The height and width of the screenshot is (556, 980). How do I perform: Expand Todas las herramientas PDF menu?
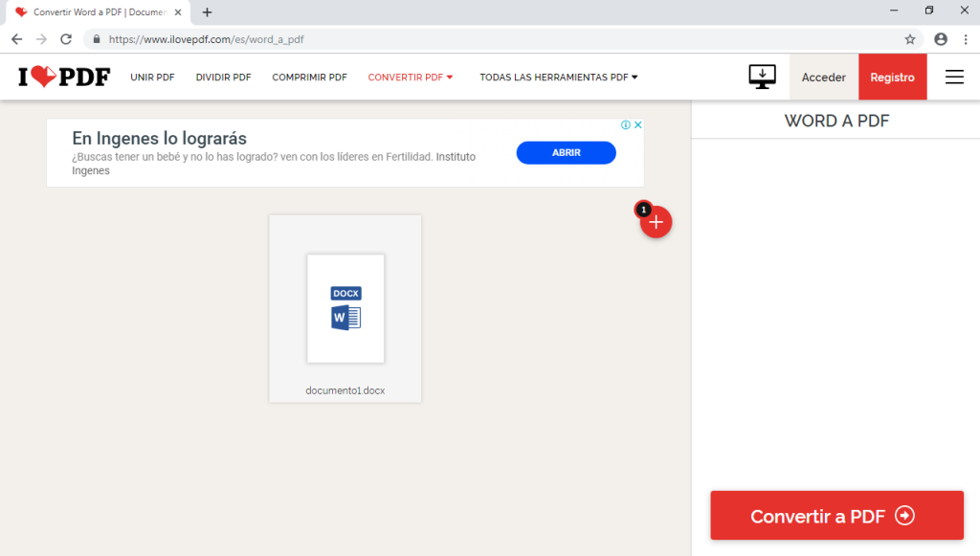point(558,78)
